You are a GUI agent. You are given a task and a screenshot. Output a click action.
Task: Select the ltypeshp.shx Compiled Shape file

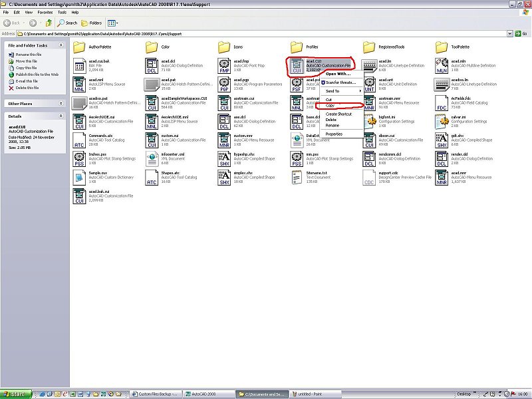(246, 159)
